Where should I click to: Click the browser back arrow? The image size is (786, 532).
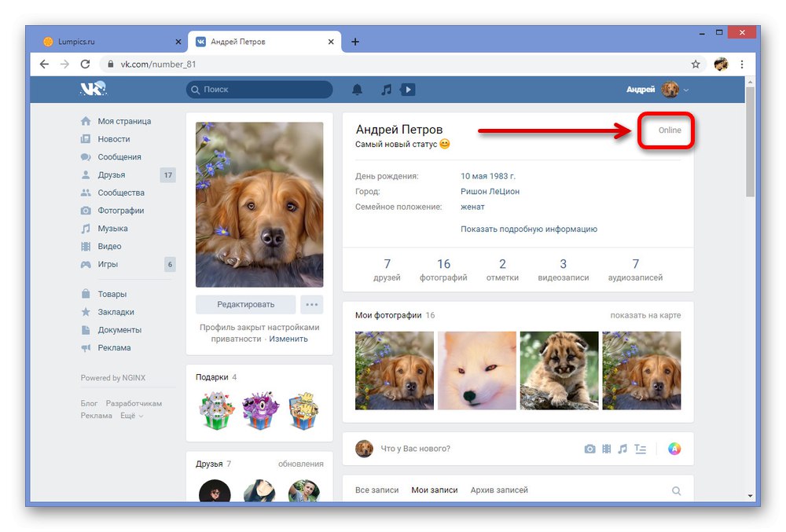point(44,64)
